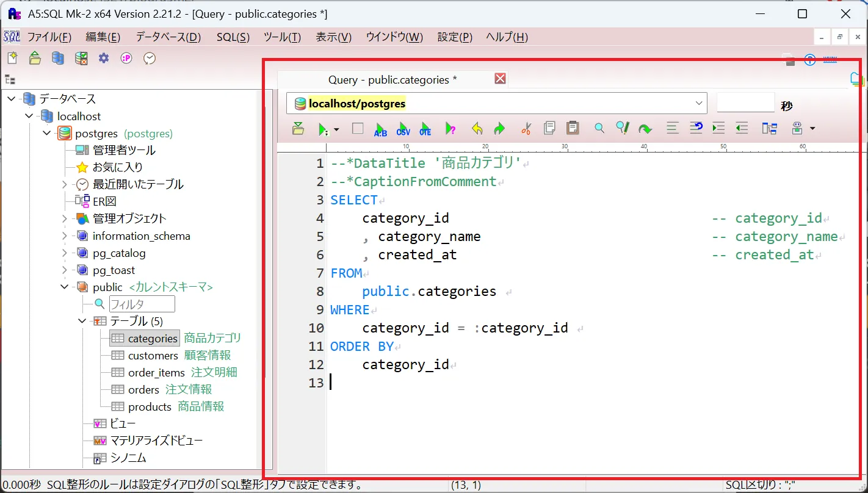The image size is (868, 493).
Task: Unindent the selected lines
Action: tap(742, 128)
